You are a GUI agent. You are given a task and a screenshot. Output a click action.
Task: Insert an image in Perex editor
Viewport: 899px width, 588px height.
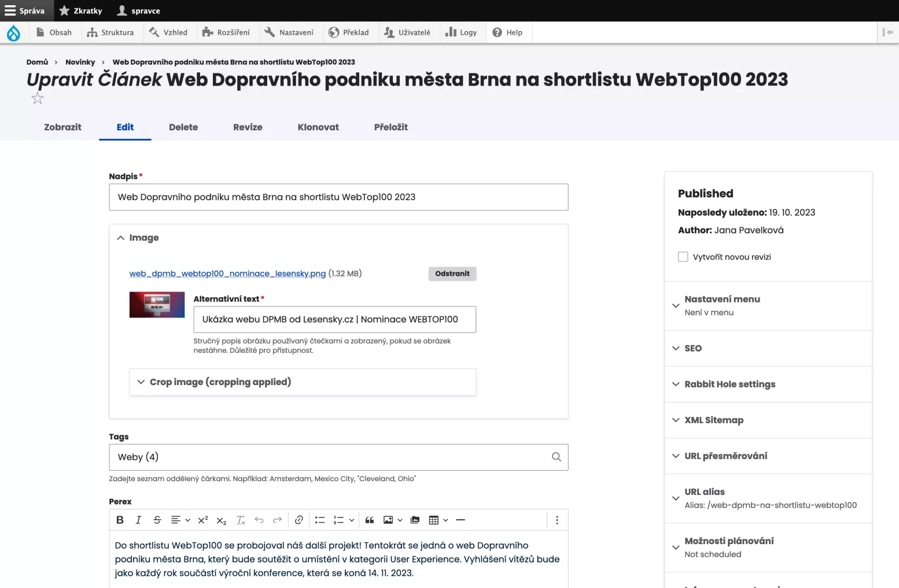388,520
